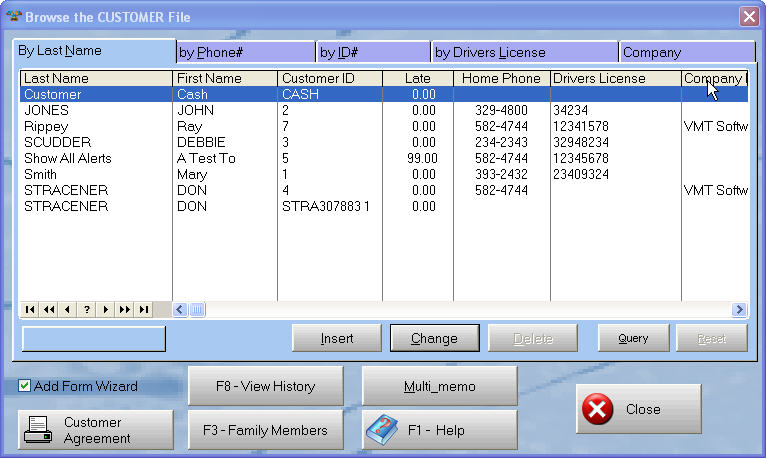The height and width of the screenshot is (458, 766).
Task: Toggle the Add Form Wizard checkbox
Action: [25, 386]
